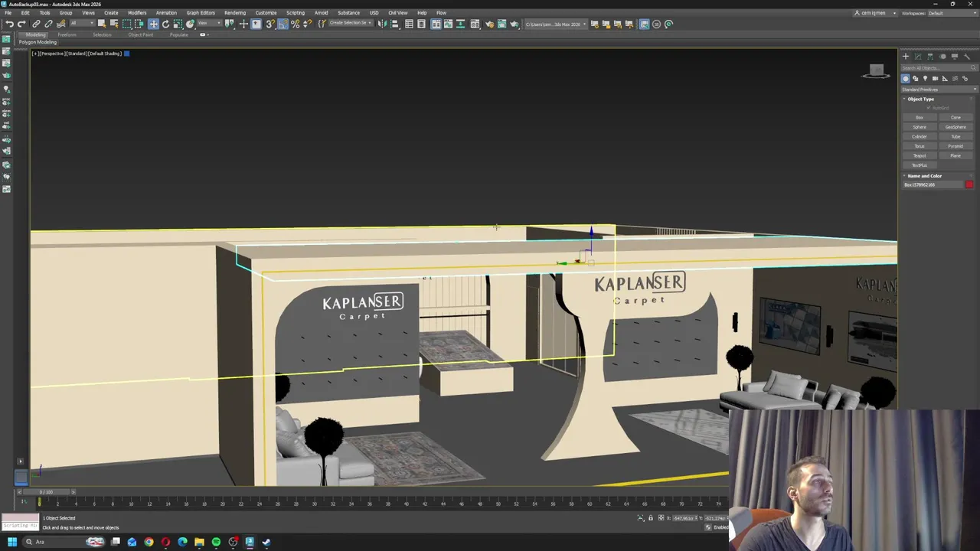Open the Modifiers menu
Image resolution: width=980 pixels, height=551 pixels.
(x=137, y=13)
